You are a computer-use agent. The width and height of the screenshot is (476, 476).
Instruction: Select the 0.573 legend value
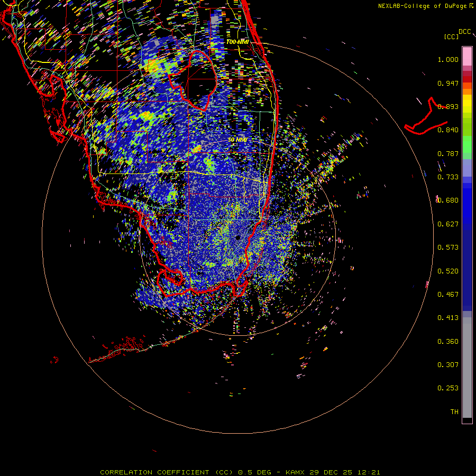[448, 248]
